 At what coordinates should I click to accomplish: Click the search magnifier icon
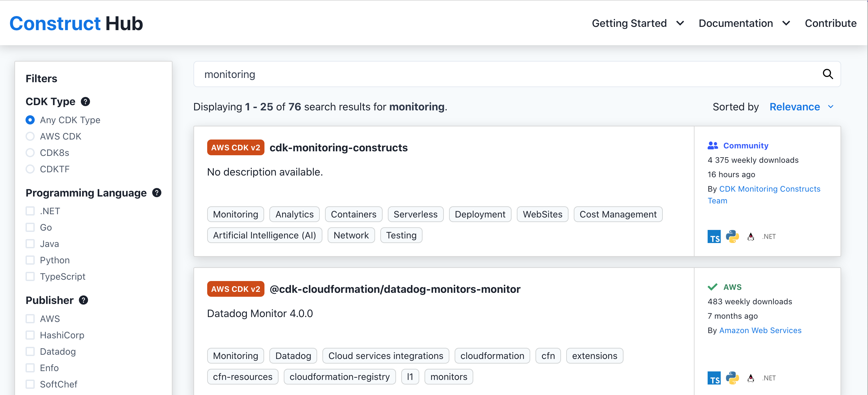pyautogui.click(x=827, y=74)
